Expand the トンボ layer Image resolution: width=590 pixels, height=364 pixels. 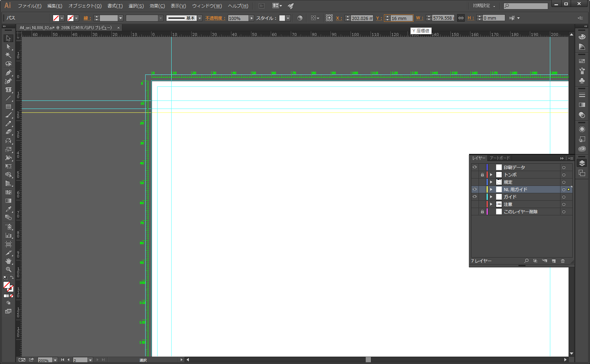pos(491,175)
